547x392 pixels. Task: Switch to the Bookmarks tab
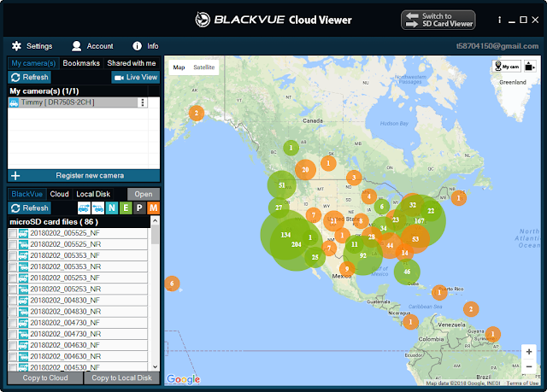click(81, 63)
